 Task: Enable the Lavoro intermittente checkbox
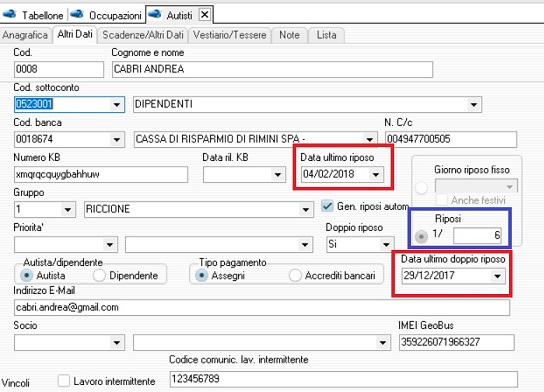(x=64, y=381)
